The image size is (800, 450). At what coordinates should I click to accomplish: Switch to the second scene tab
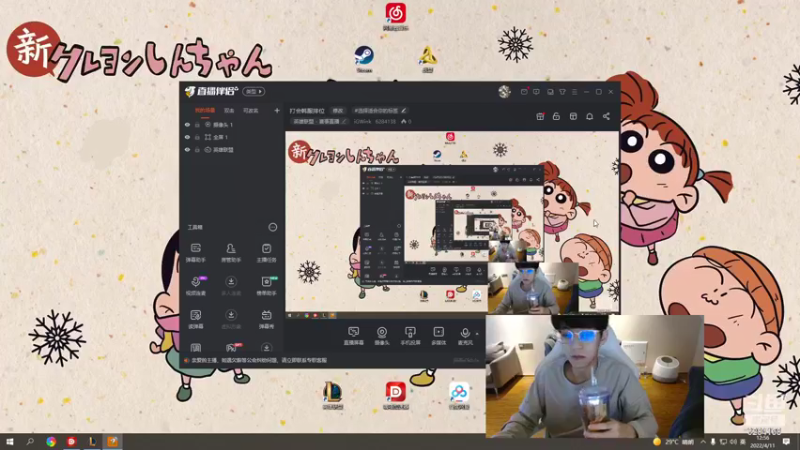(x=229, y=110)
